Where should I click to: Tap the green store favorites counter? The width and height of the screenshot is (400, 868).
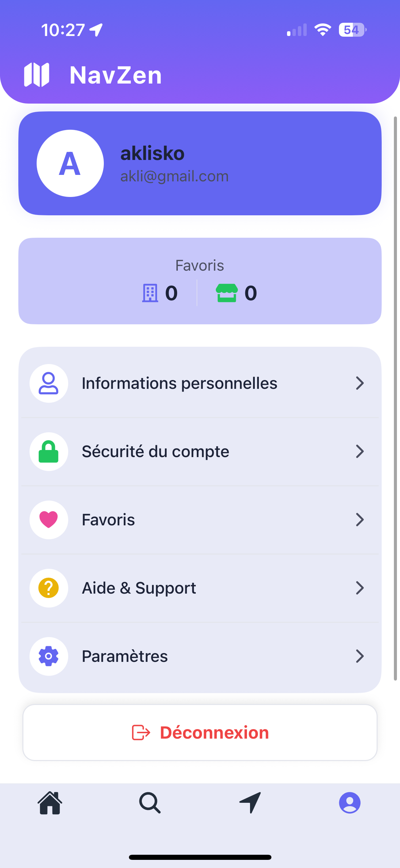pos(236,293)
